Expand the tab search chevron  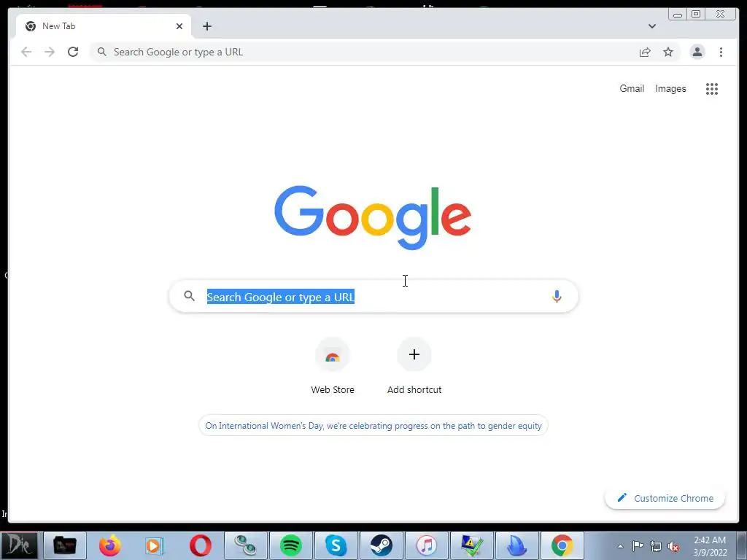coord(651,26)
